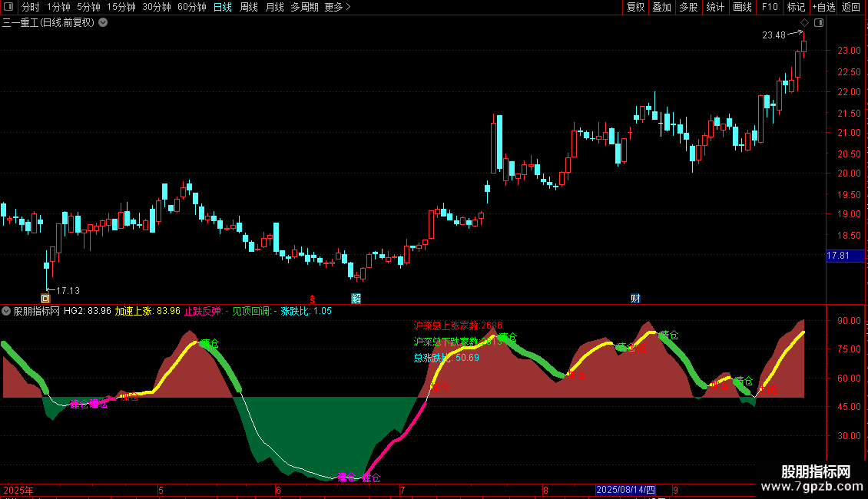Switch to the 周线 weekly chart

coord(249,7)
